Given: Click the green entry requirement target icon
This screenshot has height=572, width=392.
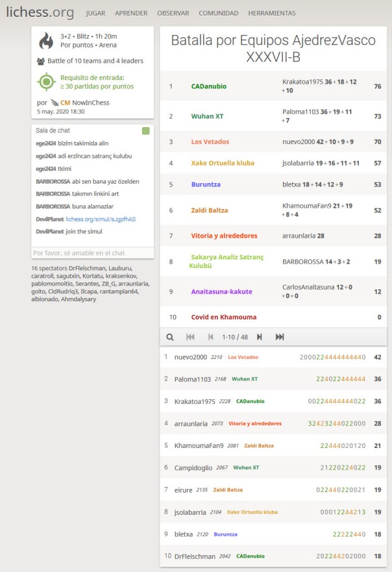Looking at the screenshot, I should tap(46, 82).
